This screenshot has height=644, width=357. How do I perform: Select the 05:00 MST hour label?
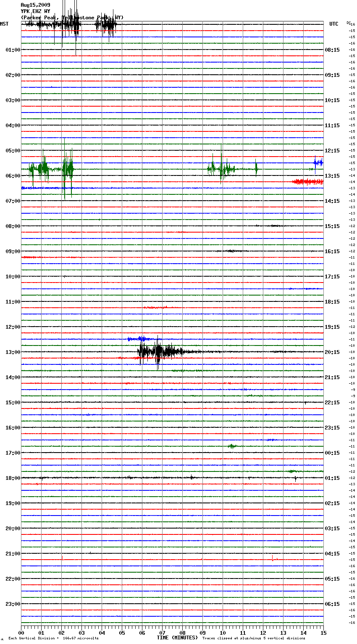pyautogui.click(x=13, y=151)
